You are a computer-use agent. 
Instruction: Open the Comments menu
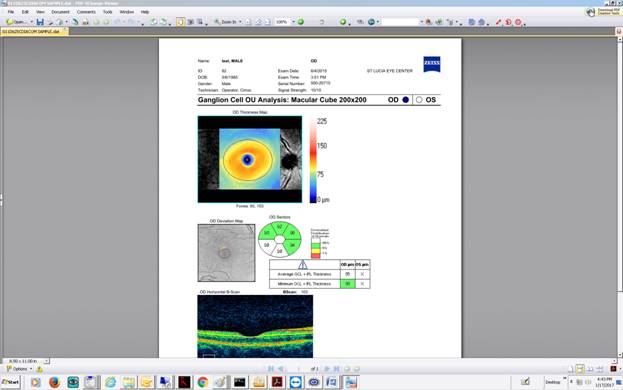(86, 12)
